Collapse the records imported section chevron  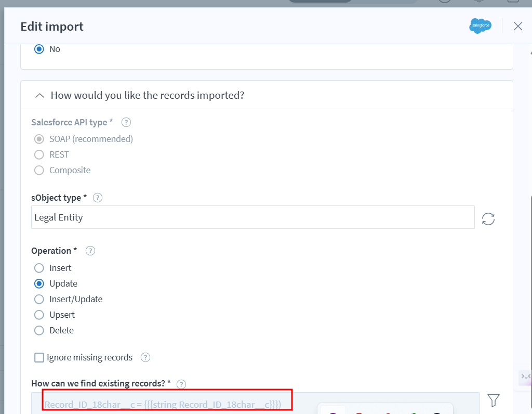coord(39,96)
